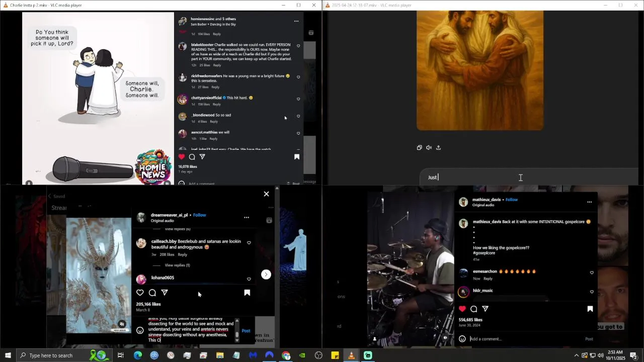Reply to rickfreedomwafers' comment
The width and height of the screenshot is (644, 362).
point(215,87)
